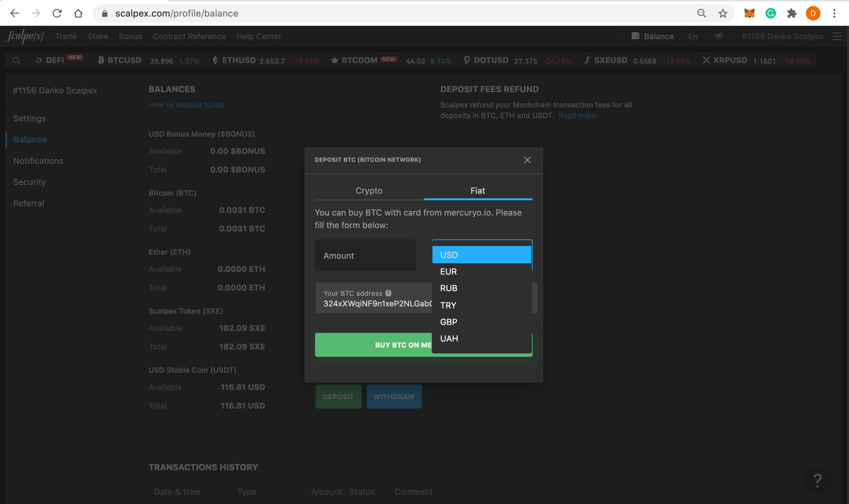This screenshot has width=849, height=504.
Task: Open the Bonus menu item
Action: click(130, 36)
